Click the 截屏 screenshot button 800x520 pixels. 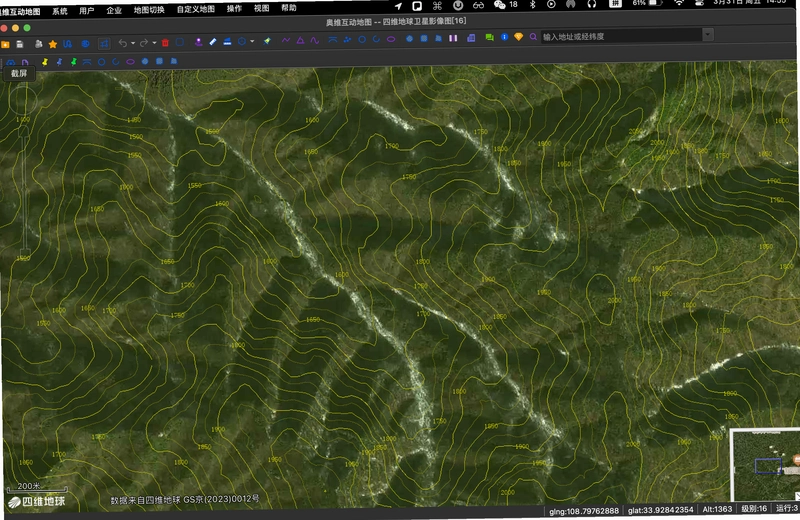pos(19,73)
